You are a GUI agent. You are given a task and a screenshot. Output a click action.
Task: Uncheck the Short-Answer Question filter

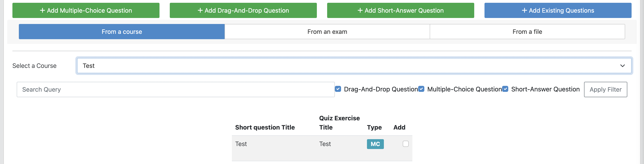click(x=505, y=89)
